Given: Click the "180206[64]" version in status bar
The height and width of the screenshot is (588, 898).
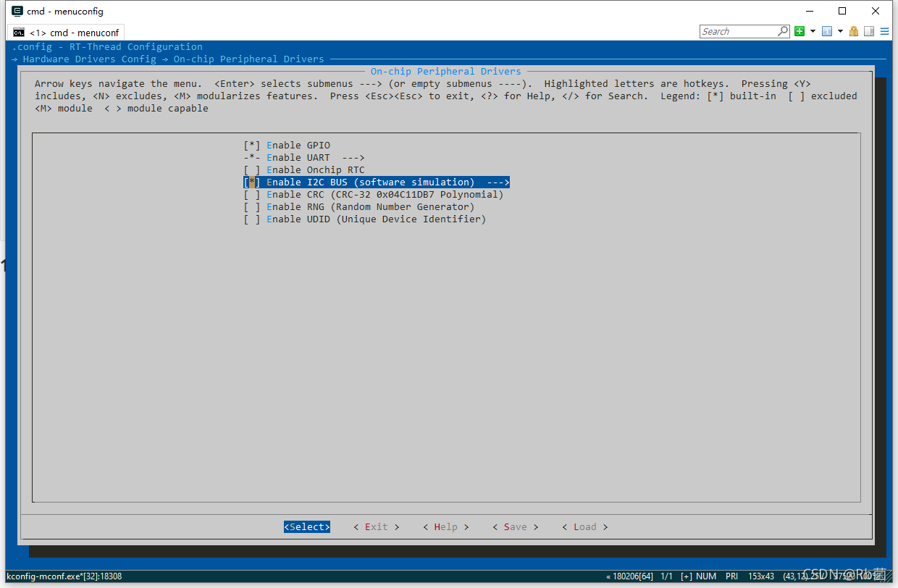Looking at the screenshot, I should pos(630,576).
